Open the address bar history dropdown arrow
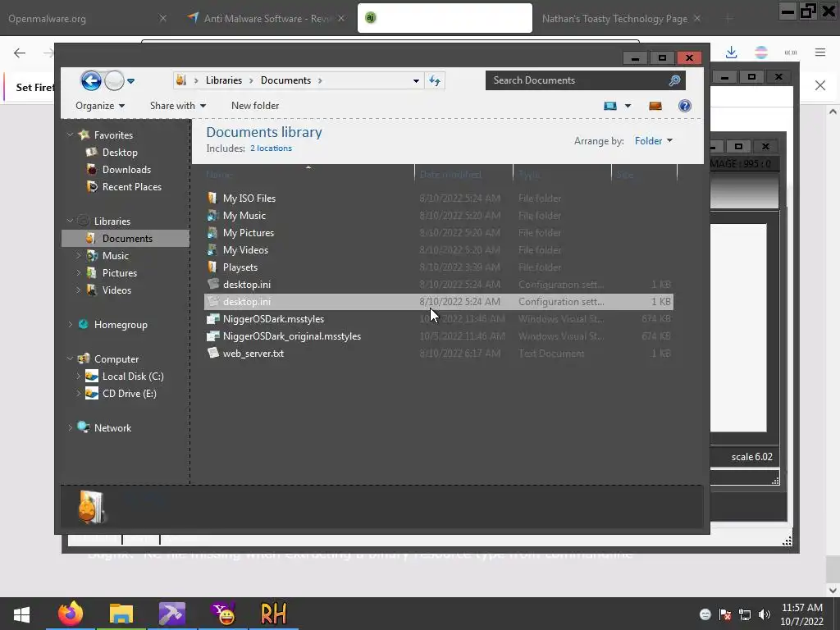This screenshot has width=840, height=630. click(416, 81)
